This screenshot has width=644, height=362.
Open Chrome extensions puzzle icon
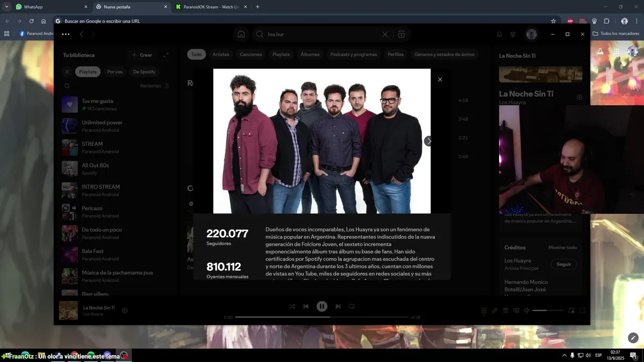606,21
